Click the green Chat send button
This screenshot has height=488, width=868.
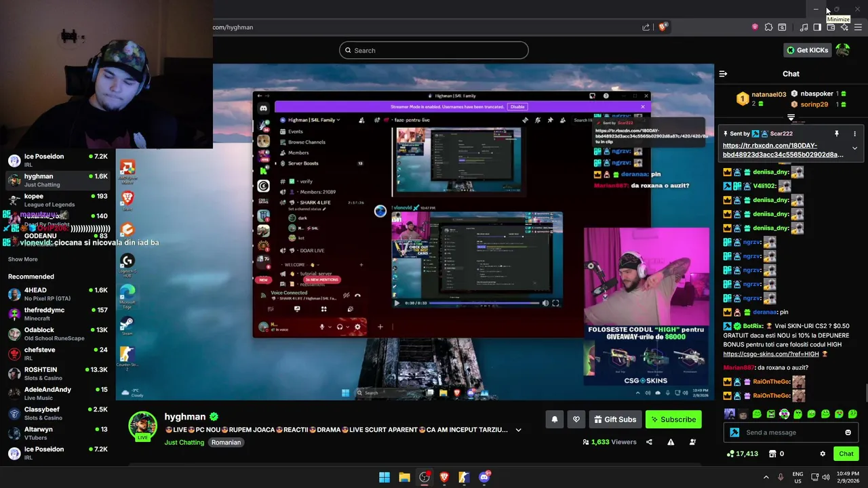point(846,453)
